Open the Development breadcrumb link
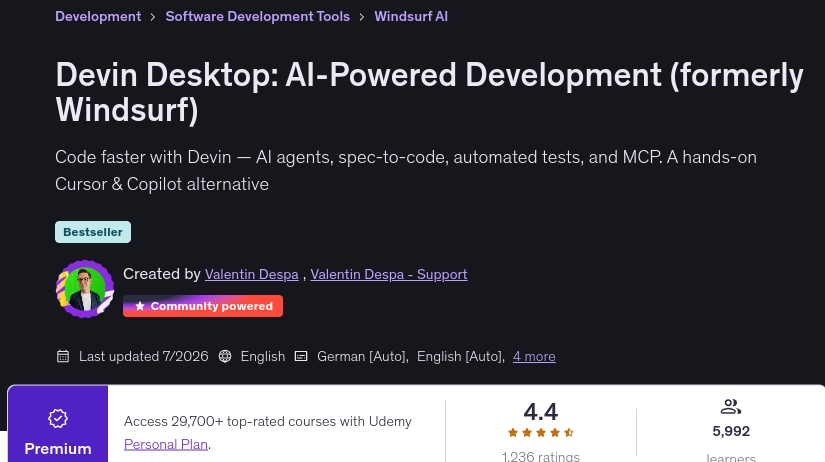Screen dimensions: 825x462 coord(98,16)
